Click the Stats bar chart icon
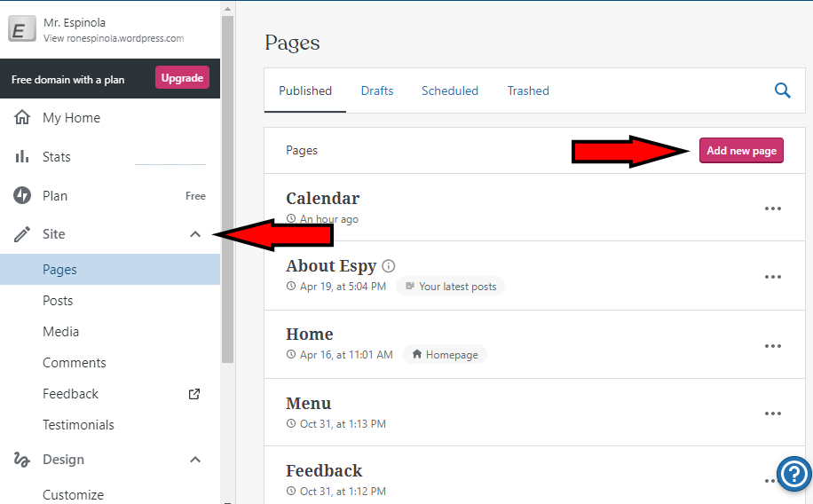This screenshot has width=813, height=504. pyautogui.click(x=22, y=157)
